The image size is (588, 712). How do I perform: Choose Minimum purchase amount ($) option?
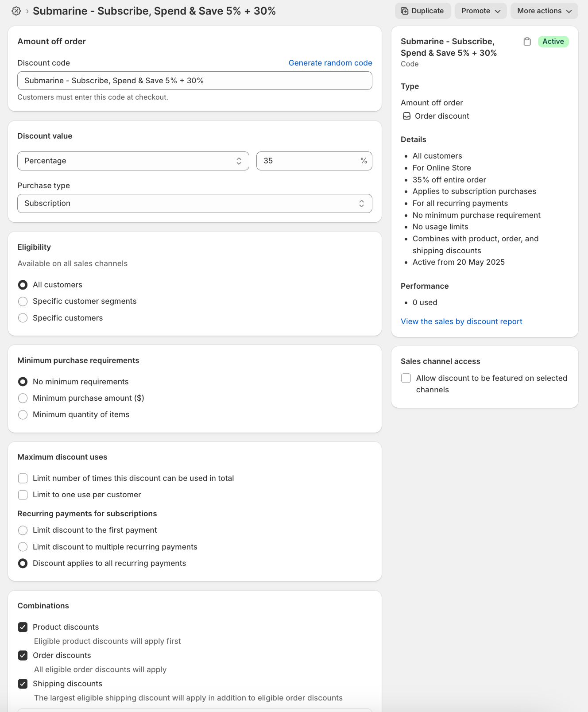[x=23, y=399]
